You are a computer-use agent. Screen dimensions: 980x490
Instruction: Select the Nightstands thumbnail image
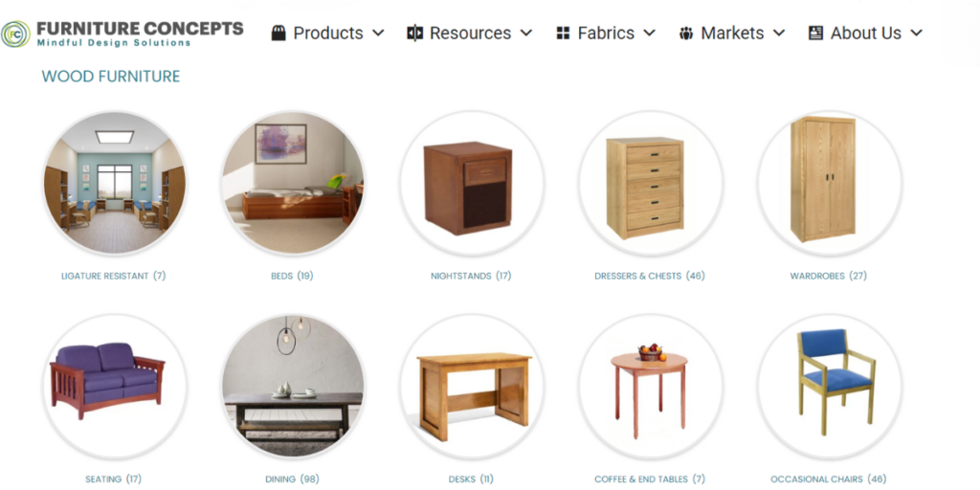coord(471,183)
